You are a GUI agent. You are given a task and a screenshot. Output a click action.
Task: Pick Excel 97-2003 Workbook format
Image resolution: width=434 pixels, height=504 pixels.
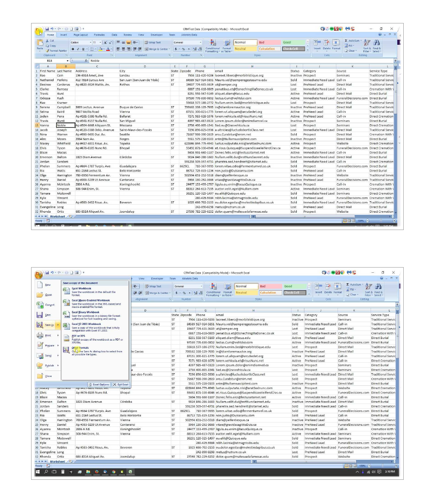[86, 324]
